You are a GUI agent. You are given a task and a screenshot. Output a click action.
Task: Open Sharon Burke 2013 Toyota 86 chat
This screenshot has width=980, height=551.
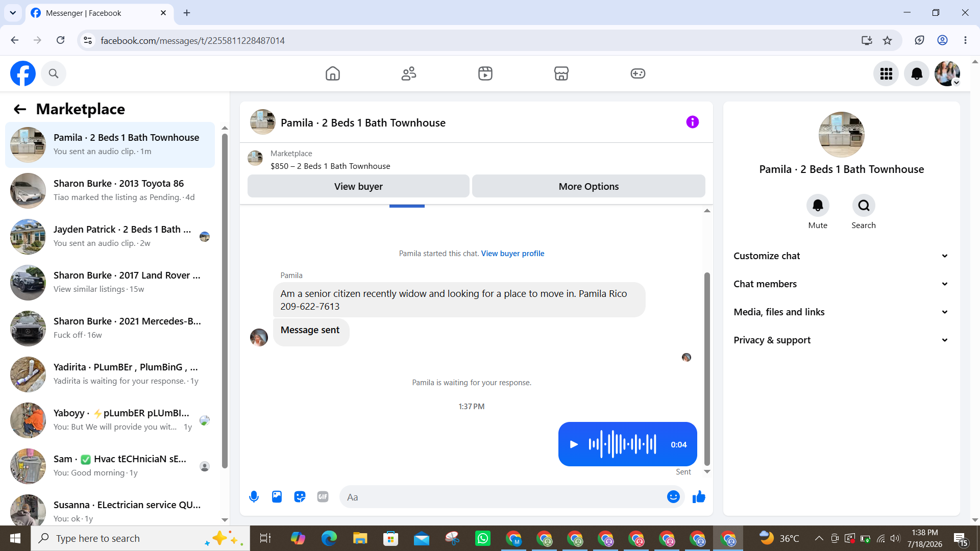click(110, 191)
